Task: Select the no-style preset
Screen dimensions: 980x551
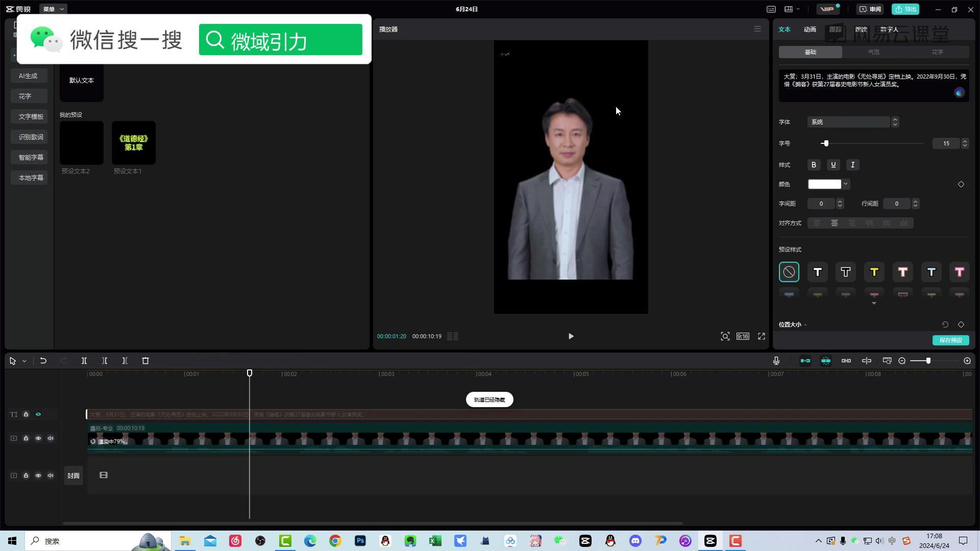Action: [x=789, y=272]
